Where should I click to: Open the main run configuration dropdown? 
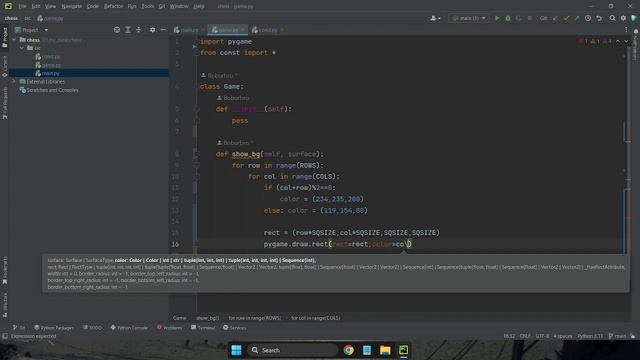click(469, 18)
